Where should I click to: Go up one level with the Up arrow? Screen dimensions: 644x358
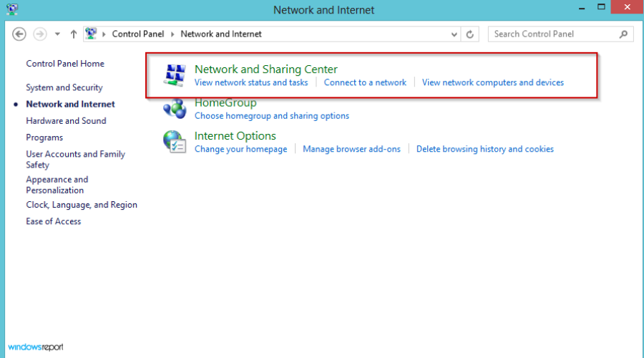74,34
